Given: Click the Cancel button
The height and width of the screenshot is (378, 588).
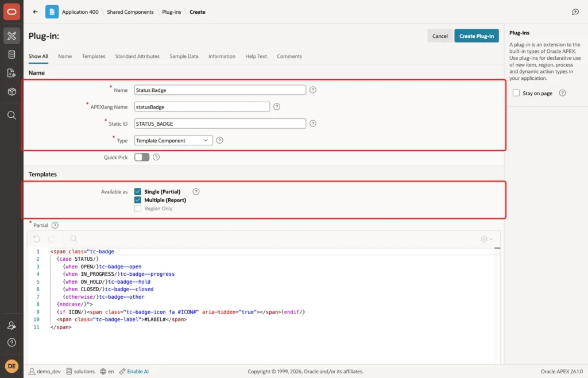Looking at the screenshot, I should pyautogui.click(x=440, y=36).
